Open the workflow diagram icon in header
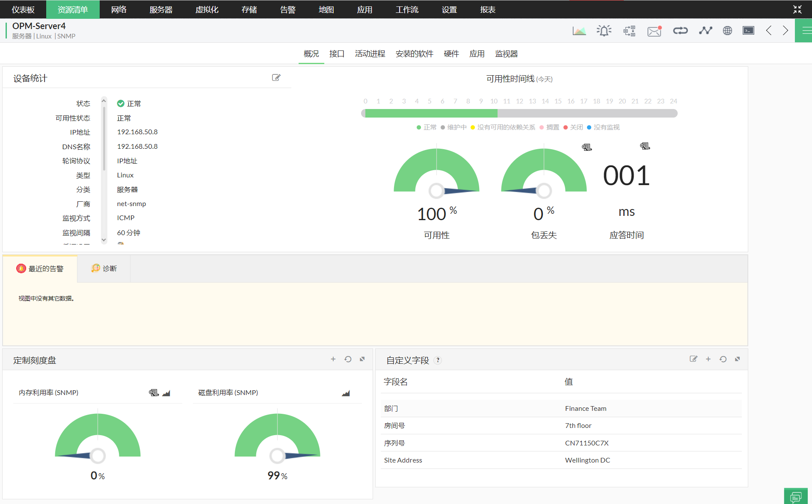Screen dimensions: 812x504 pos(629,31)
